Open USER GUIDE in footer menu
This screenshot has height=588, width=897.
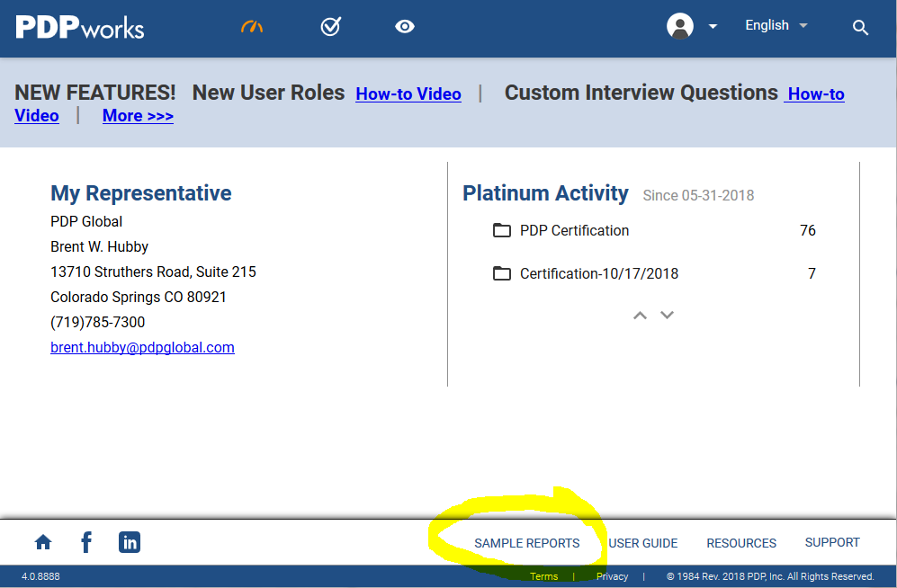643,543
